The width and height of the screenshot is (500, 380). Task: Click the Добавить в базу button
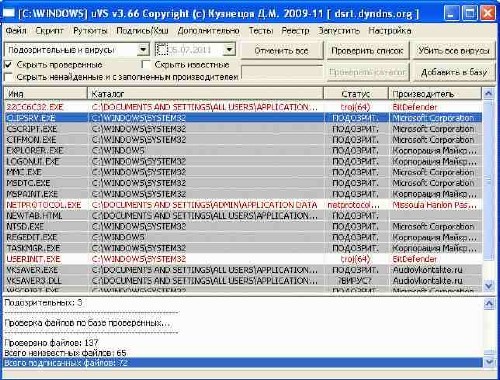tap(454, 72)
